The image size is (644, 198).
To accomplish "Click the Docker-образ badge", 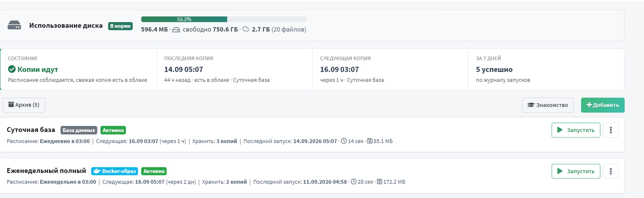I will coord(114,171).
